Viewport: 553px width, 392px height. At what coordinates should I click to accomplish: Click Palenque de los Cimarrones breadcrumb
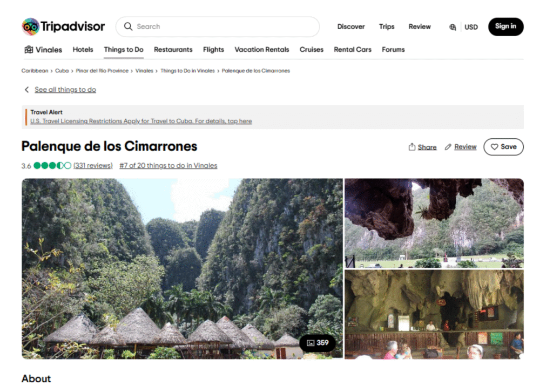point(255,71)
